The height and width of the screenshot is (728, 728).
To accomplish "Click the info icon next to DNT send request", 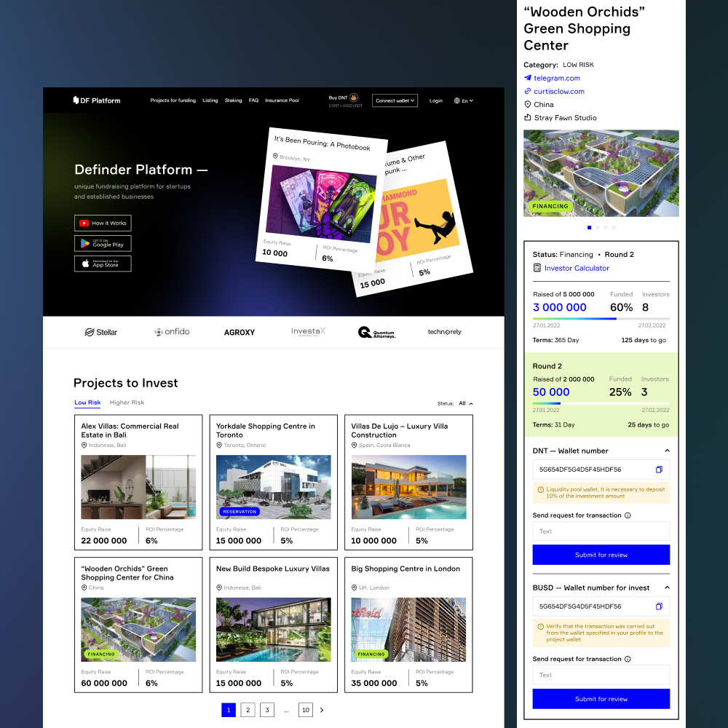I will click(628, 515).
